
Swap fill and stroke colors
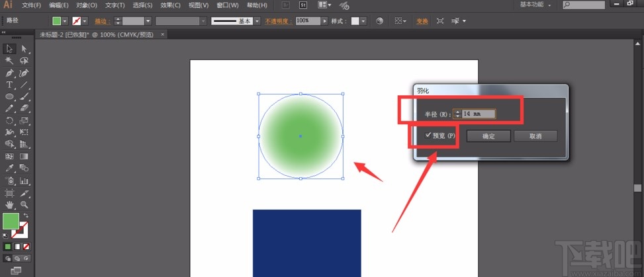coord(26,216)
